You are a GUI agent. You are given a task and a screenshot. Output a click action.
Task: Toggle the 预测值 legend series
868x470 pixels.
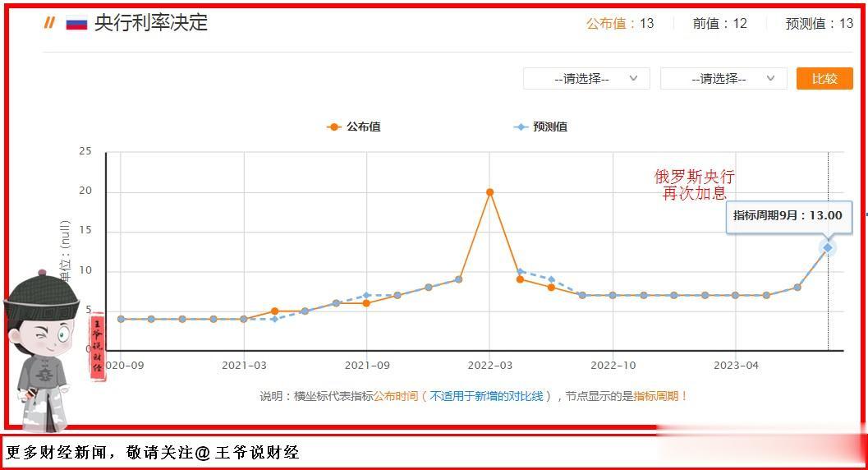point(540,127)
